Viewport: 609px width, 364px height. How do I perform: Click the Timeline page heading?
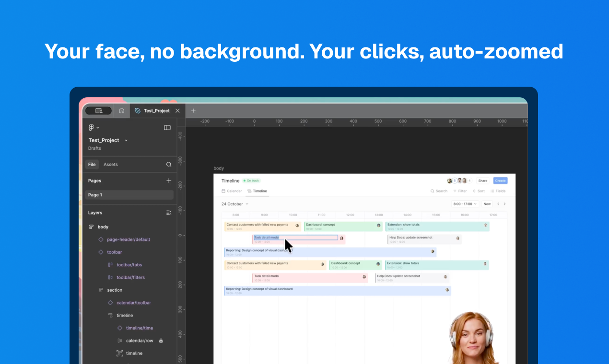point(230,181)
